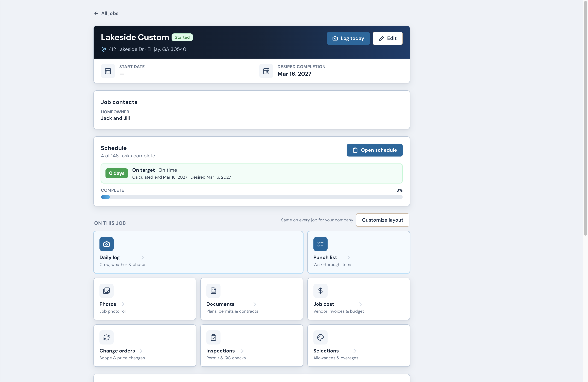Click the location pin icon by the address
The image size is (588, 382).
[x=104, y=49]
